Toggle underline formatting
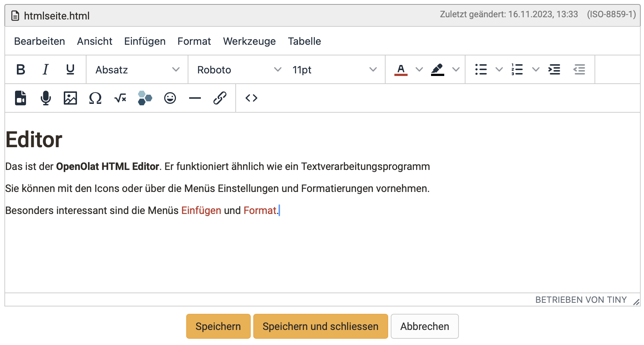This screenshot has width=644, height=345. [70, 69]
